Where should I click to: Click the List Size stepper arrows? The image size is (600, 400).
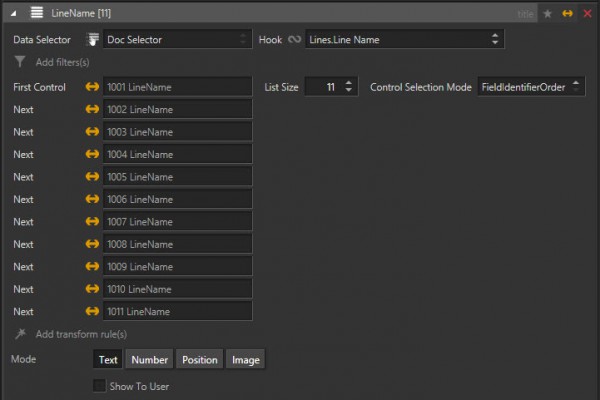(348, 87)
